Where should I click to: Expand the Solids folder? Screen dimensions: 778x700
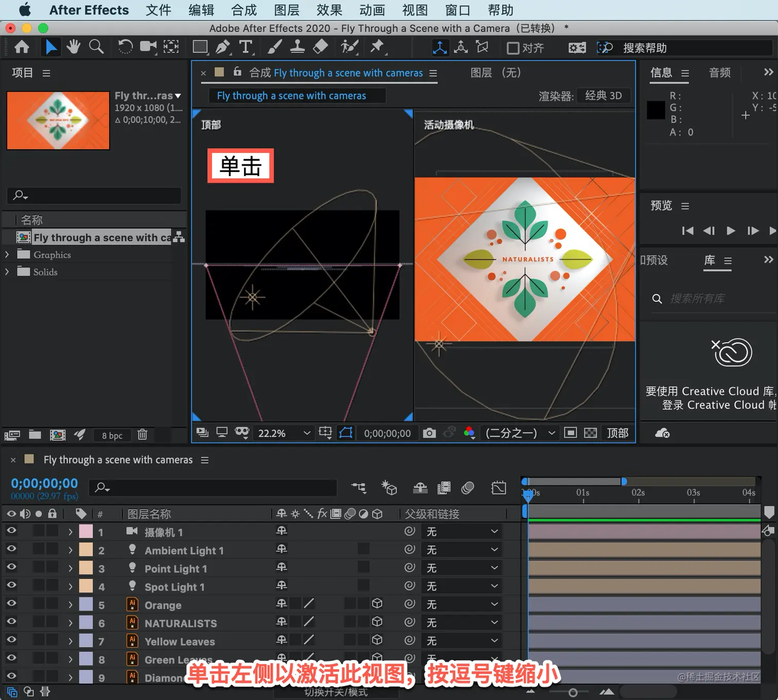7,272
